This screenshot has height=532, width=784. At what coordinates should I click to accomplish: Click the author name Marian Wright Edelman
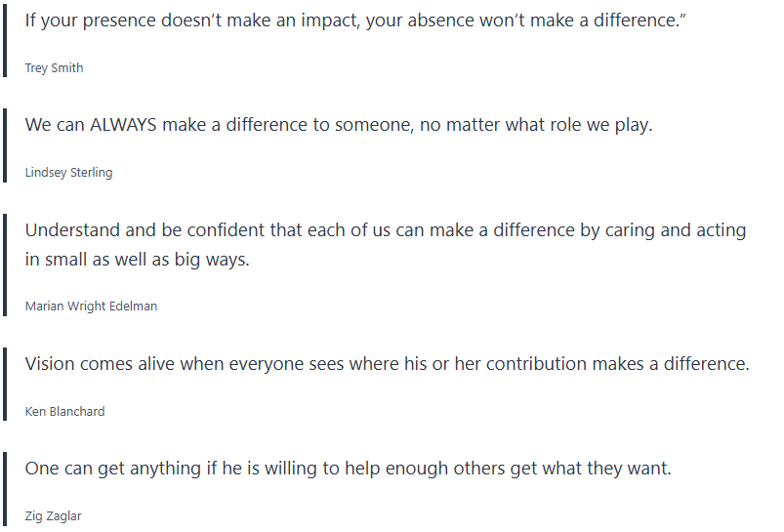coord(91,306)
